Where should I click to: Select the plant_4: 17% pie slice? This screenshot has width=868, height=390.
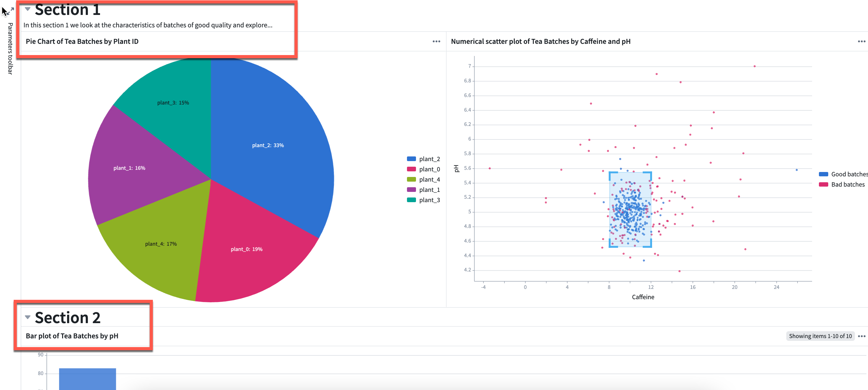(161, 244)
